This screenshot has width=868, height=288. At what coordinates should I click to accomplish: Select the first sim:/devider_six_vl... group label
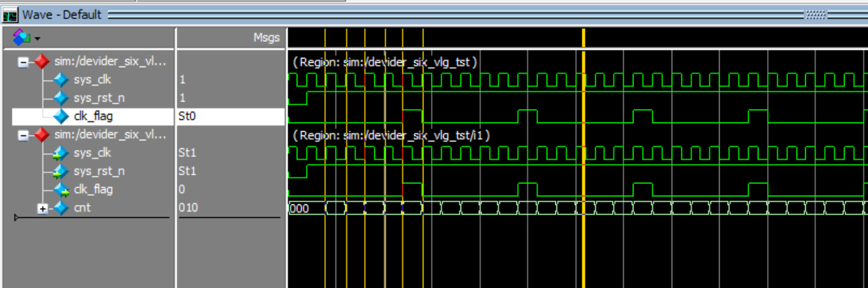click(110, 62)
